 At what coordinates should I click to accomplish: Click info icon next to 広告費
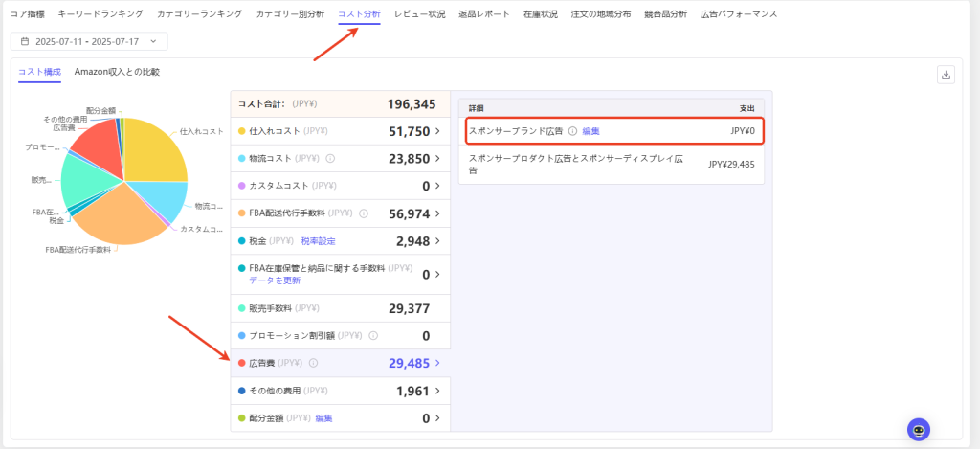(314, 363)
